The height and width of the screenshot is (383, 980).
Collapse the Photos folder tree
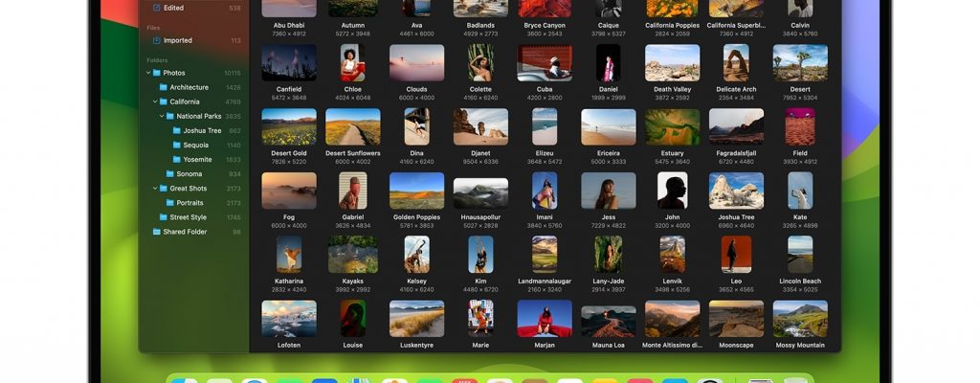click(148, 73)
